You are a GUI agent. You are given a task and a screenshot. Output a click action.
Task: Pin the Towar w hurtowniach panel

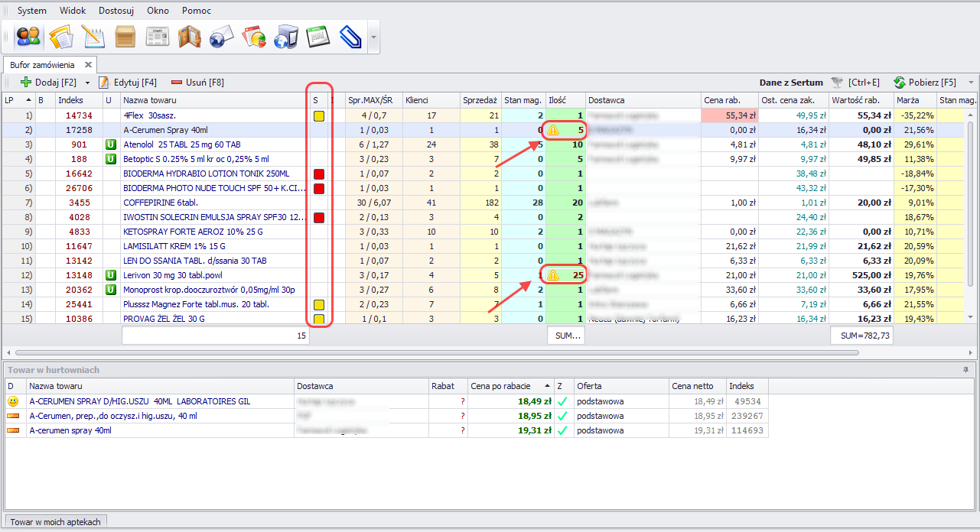coord(965,370)
